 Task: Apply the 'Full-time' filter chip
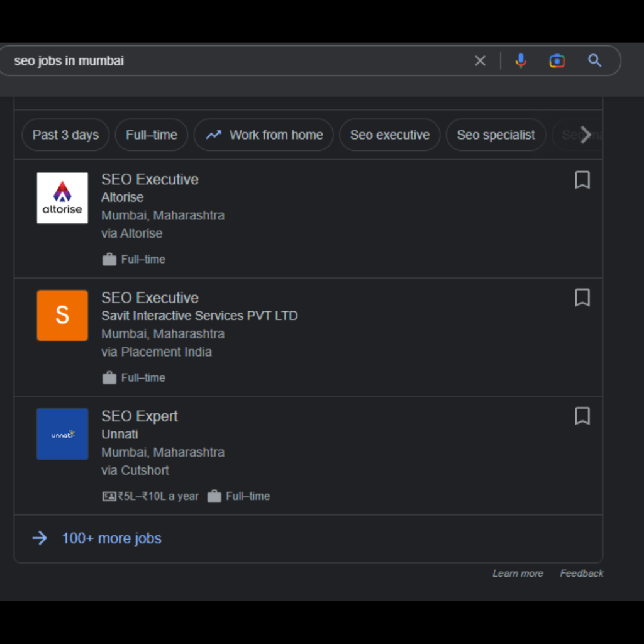(152, 135)
